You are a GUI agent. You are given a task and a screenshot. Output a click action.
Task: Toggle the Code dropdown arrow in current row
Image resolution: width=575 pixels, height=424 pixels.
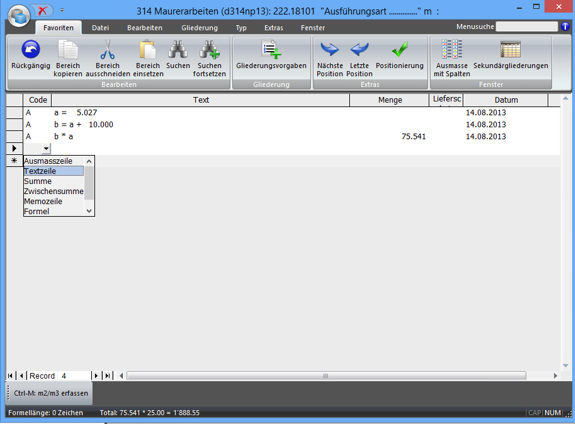click(x=46, y=149)
